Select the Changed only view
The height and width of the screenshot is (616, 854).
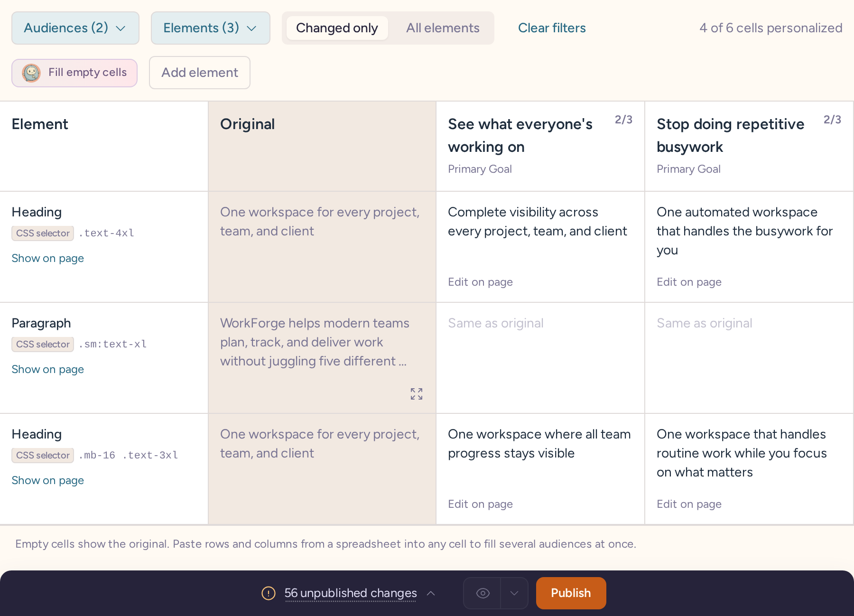pyautogui.click(x=337, y=28)
